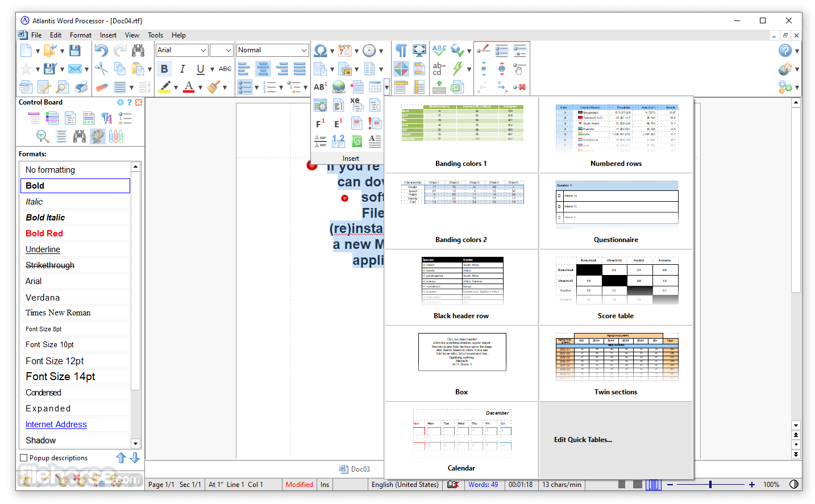
Task: Apply the Bold Red format
Action: point(75,234)
